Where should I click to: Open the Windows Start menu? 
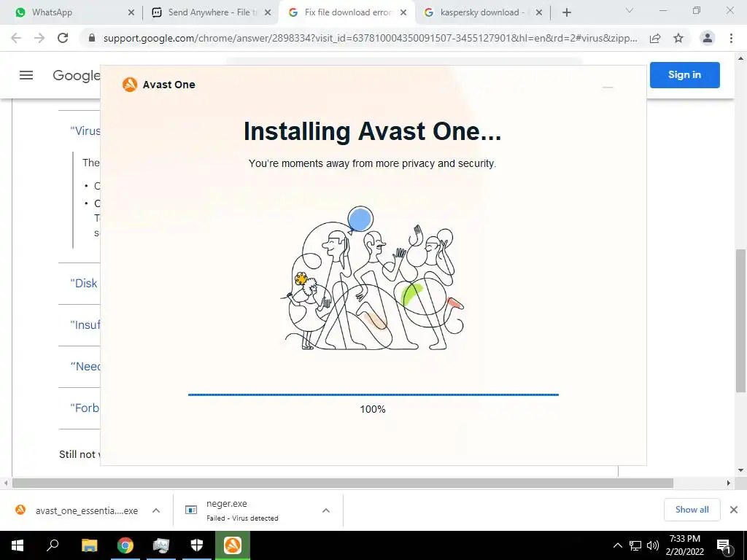[x=18, y=545]
